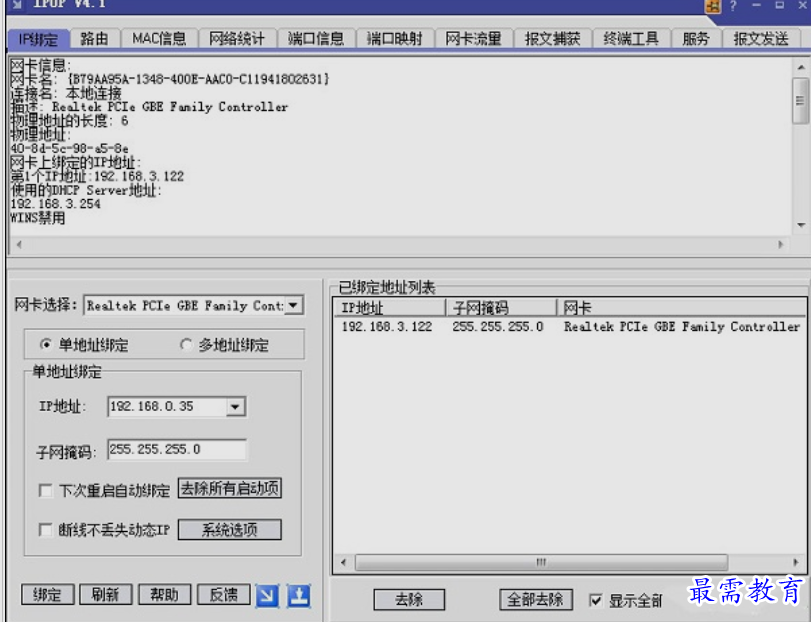Click the 刷新 button
The width and height of the screenshot is (811, 622).
(106, 595)
